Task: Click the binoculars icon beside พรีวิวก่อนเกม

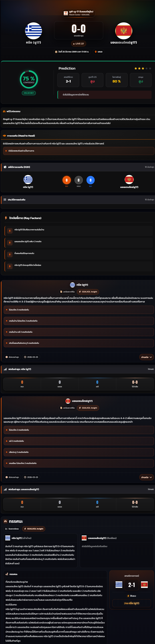Action: click(x=4, y=111)
